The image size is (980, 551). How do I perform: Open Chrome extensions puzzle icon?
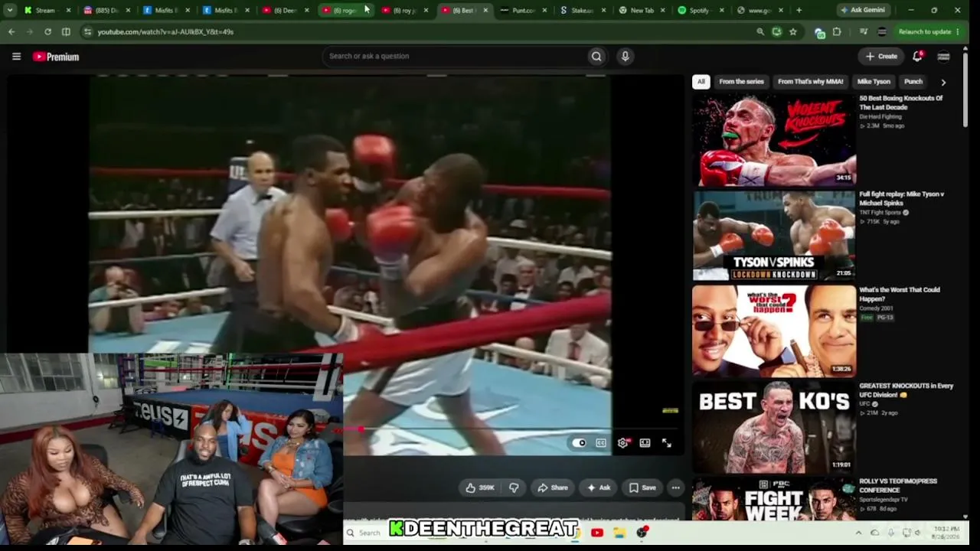[x=836, y=31]
